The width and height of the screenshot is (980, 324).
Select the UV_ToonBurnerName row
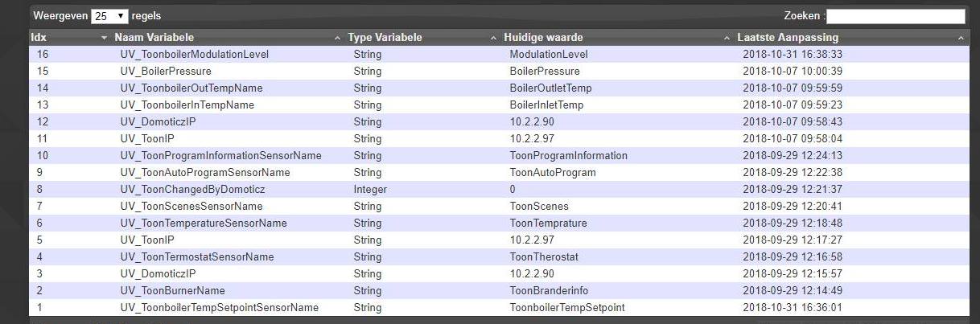[172, 291]
